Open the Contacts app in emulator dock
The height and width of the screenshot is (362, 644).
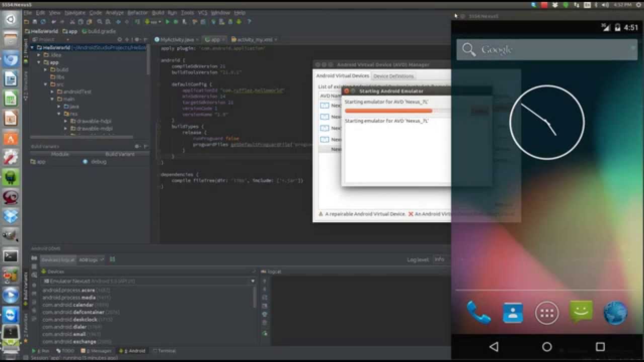[513, 313]
